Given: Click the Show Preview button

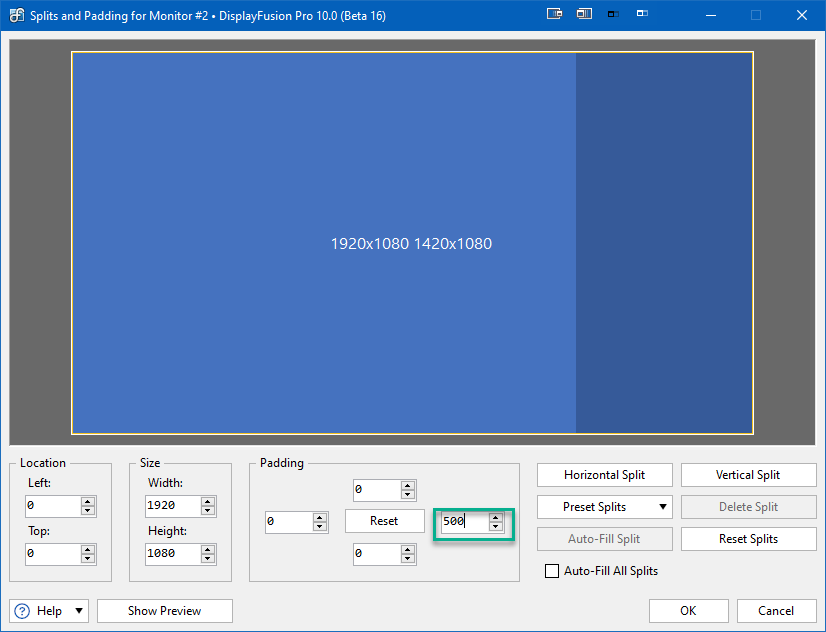Looking at the screenshot, I should click(165, 611).
